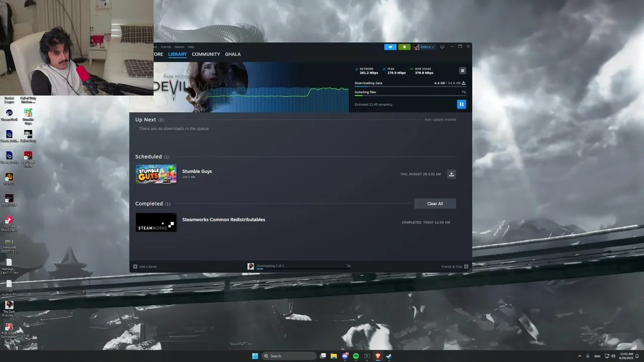Click the Clear All button
The height and width of the screenshot is (362, 644).
tap(435, 204)
